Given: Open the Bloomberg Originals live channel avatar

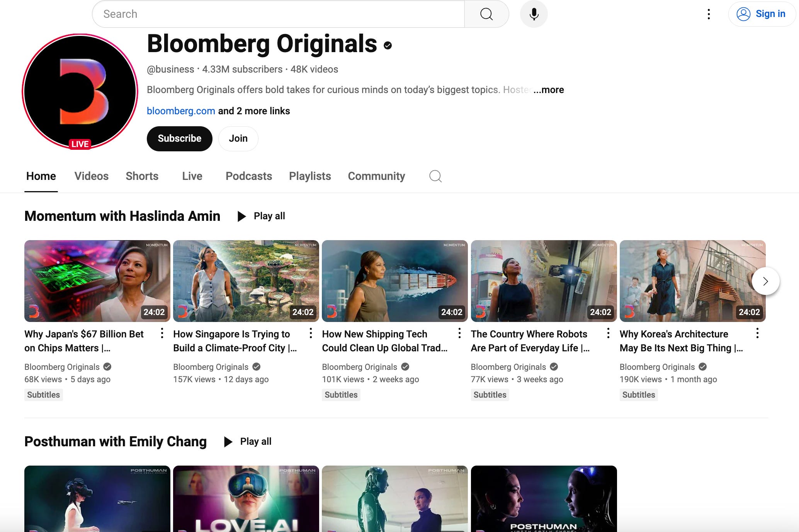Looking at the screenshot, I should (x=80, y=91).
